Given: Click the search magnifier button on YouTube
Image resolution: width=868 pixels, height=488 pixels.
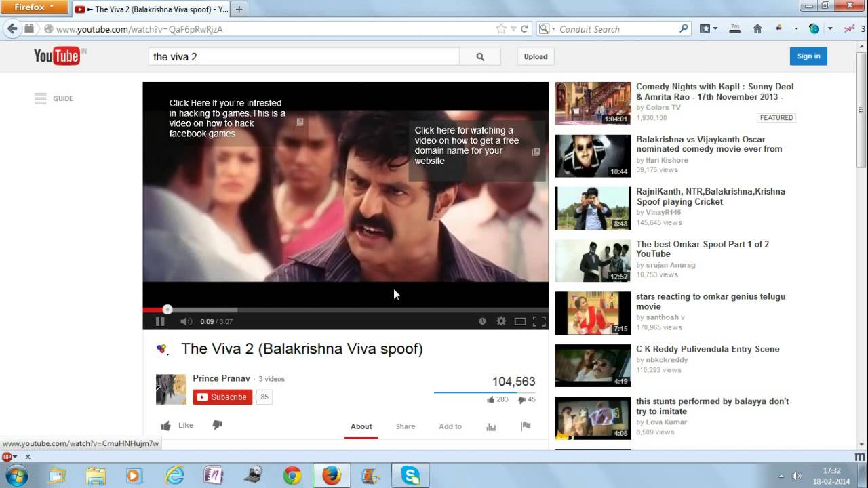Looking at the screenshot, I should tap(480, 57).
